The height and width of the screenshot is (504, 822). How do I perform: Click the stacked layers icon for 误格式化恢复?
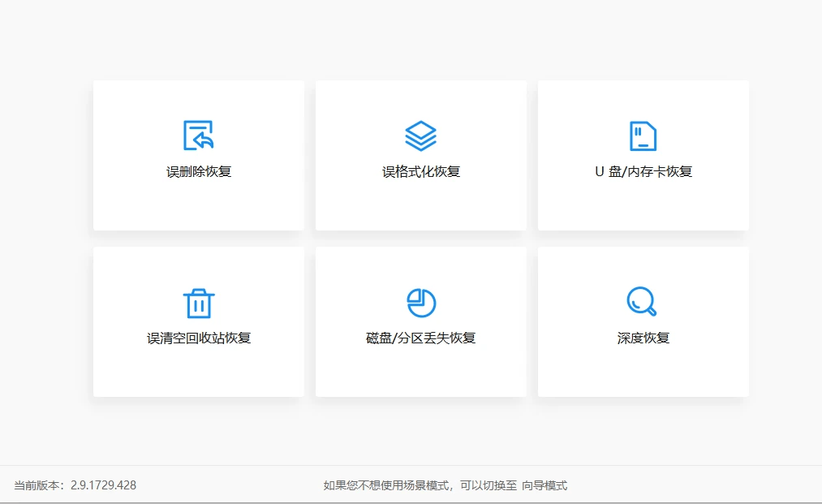click(420, 136)
